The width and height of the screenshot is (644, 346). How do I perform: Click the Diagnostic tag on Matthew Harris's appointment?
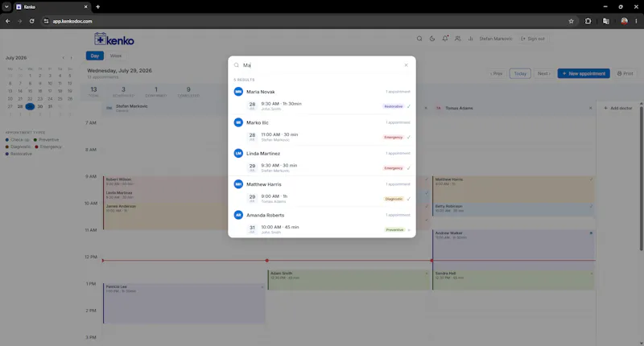pos(394,199)
